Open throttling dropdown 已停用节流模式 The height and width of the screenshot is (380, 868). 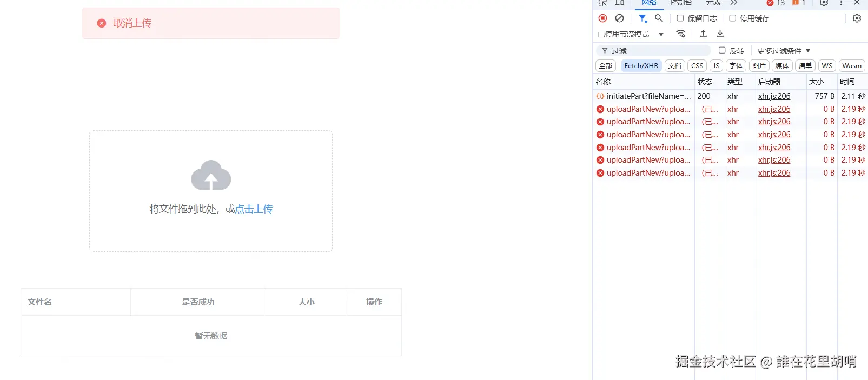pos(630,34)
